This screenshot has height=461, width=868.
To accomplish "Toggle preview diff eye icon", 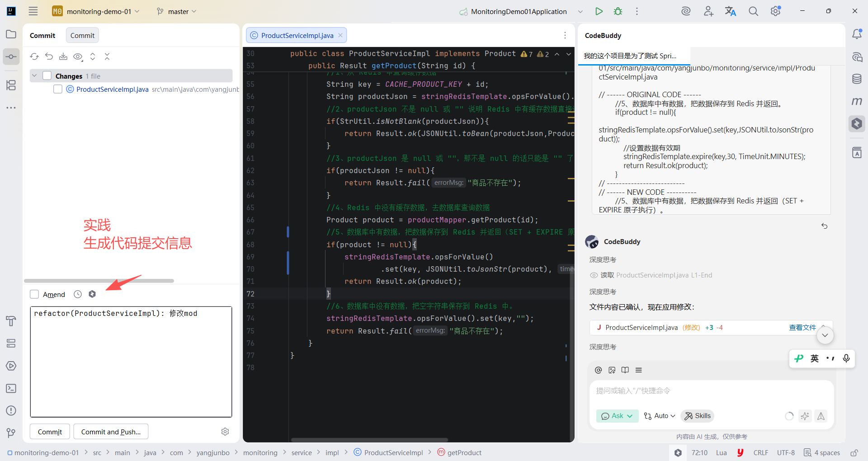I will (x=78, y=56).
